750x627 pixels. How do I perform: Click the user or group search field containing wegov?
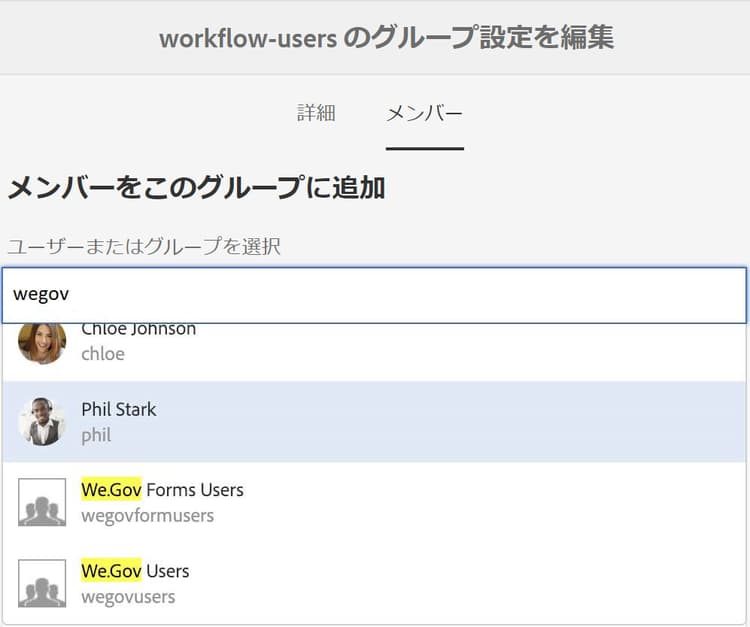click(374, 295)
